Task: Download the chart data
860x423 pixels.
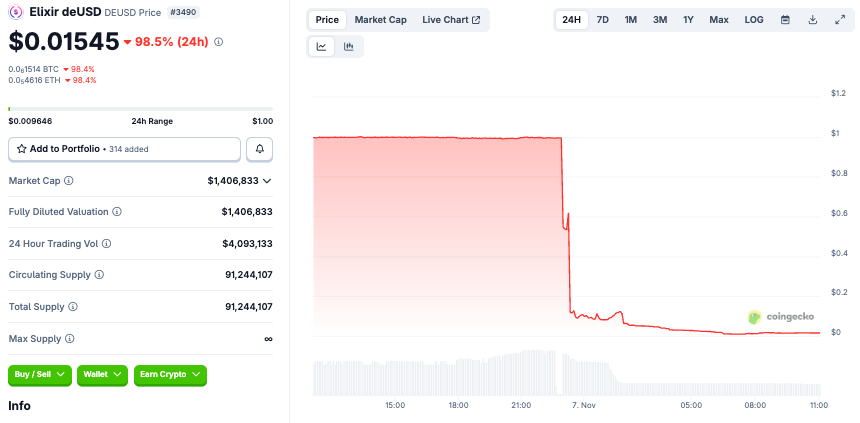Action: click(813, 20)
